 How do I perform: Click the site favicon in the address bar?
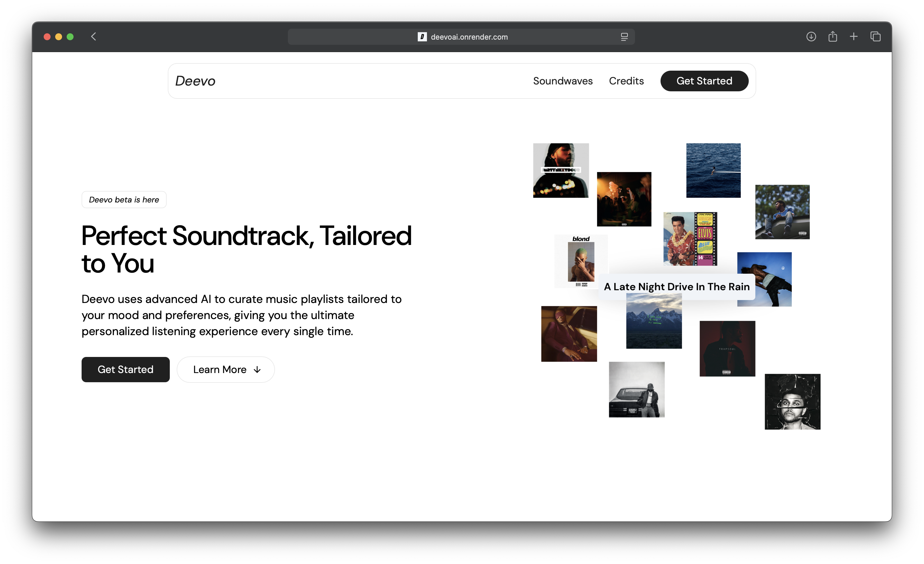[422, 37]
